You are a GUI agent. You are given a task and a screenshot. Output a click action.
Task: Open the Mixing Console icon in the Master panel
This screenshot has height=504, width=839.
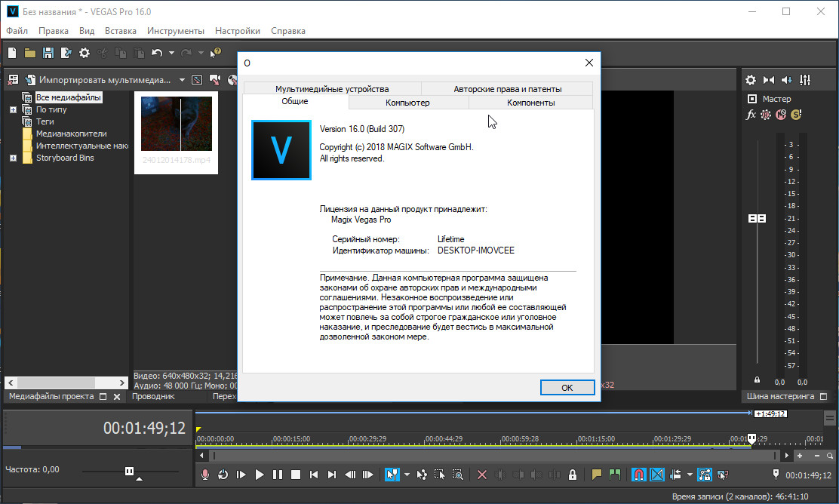tap(805, 80)
